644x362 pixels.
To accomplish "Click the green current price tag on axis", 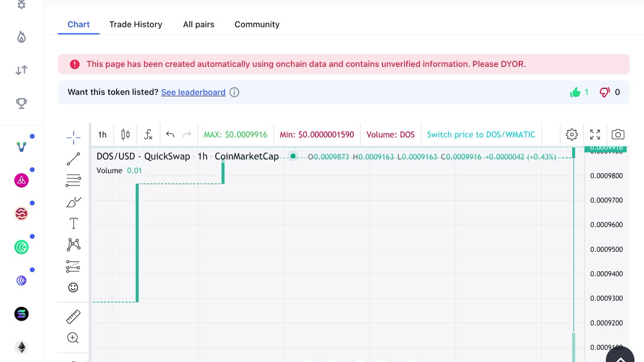I will 606,149.
